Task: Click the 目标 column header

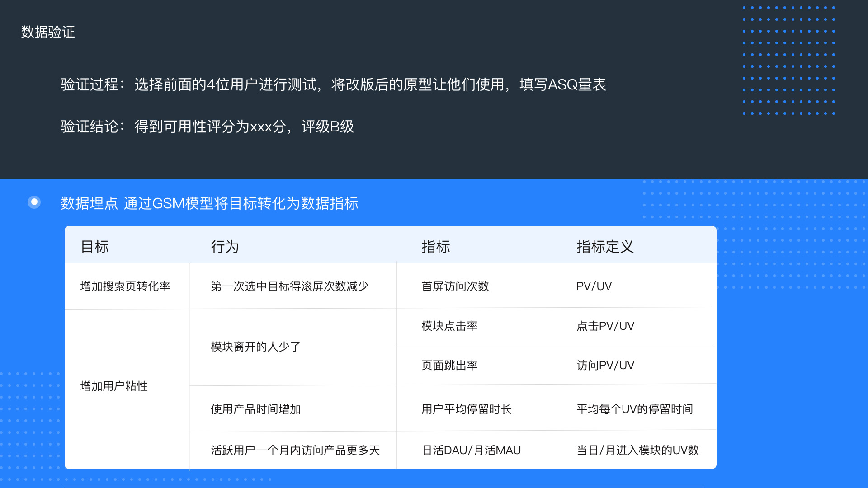Action: pyautogui.click(x=95, y=247)
